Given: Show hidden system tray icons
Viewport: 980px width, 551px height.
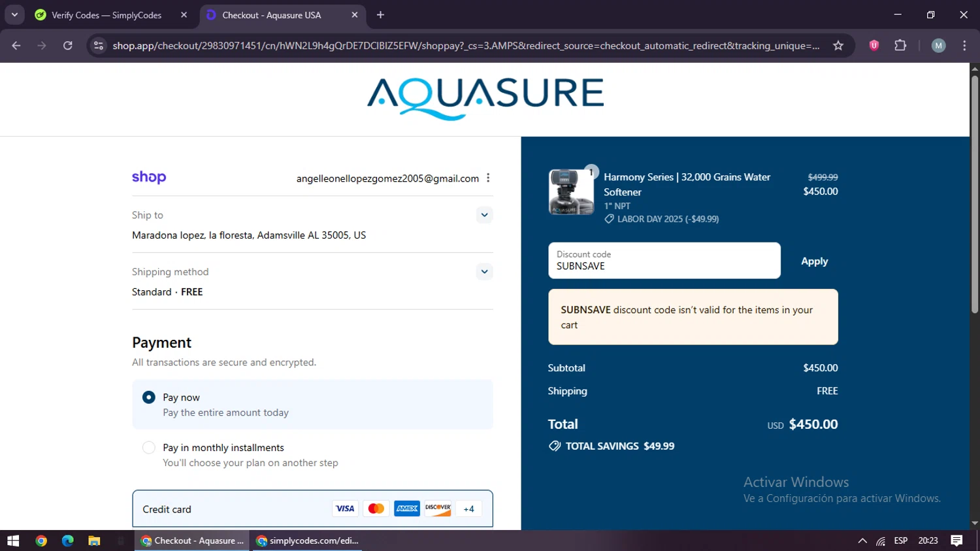Looking at the screenshot, I should 862,541.
